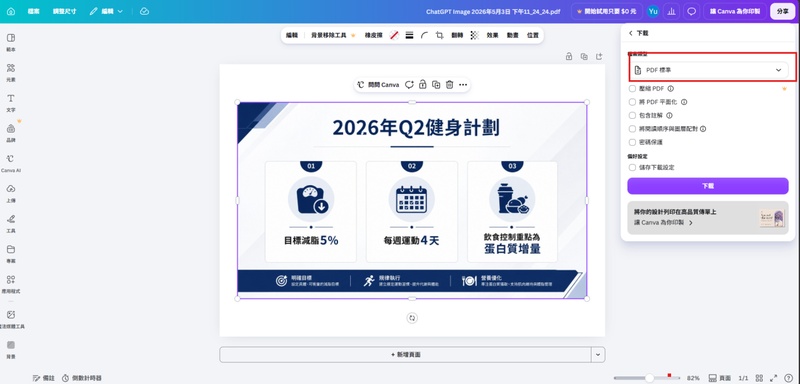This screenshot has width=800, height=384.
Task: Delete the selected element with trash icon
Action: point(449,85)
